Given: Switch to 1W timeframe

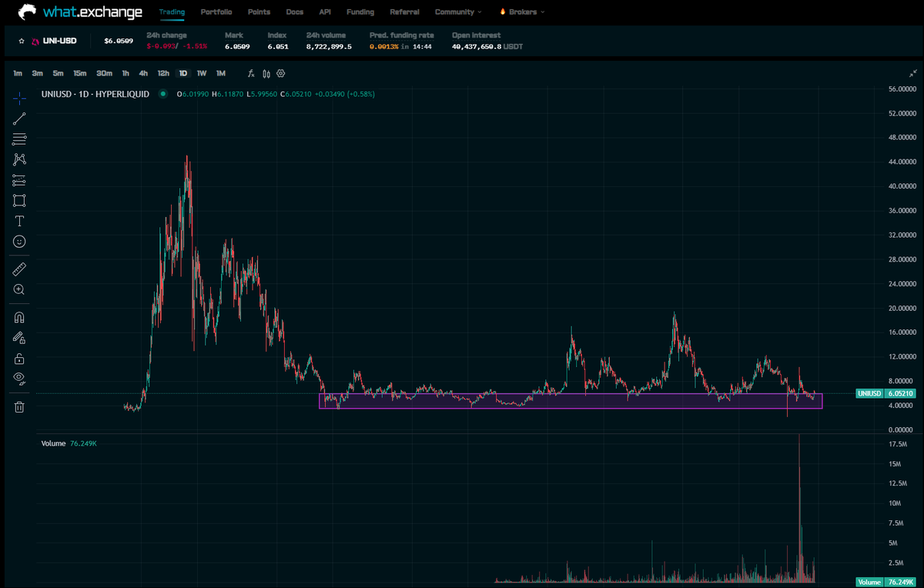Looking at the screenshot, I should [202, 74].
